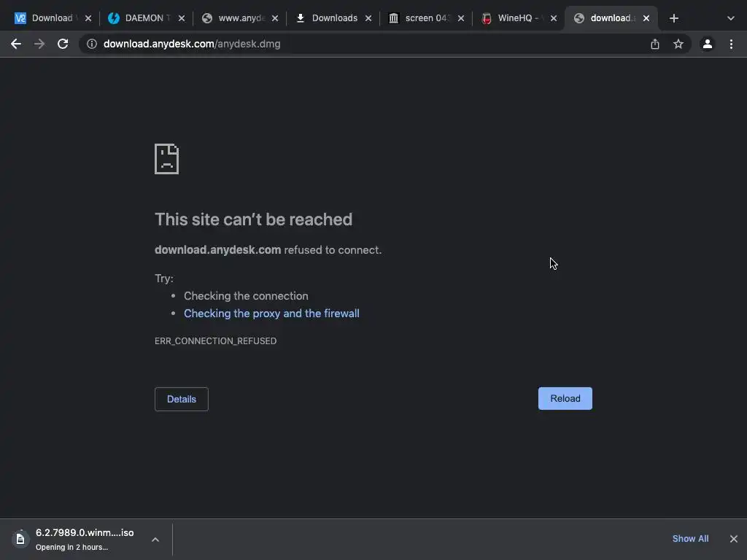Open the Chrome three-dot menu
Viewport: 747px width, 560px height.
[x=731, y=44]
